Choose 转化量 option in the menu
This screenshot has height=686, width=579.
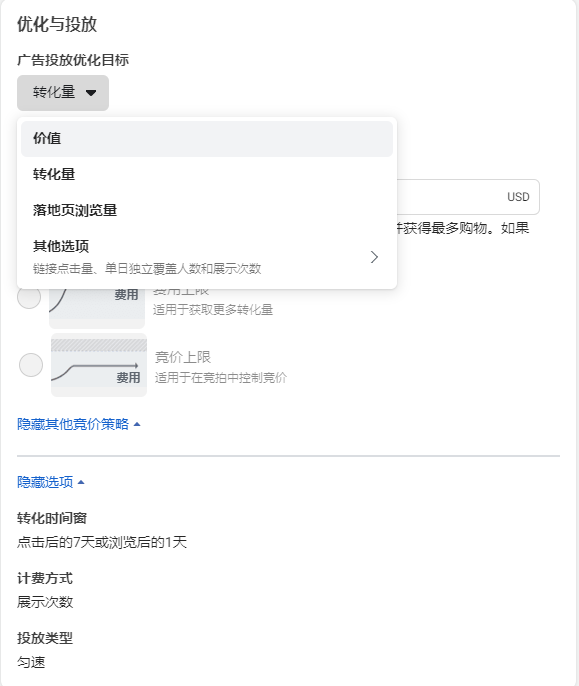coord(207,174)
